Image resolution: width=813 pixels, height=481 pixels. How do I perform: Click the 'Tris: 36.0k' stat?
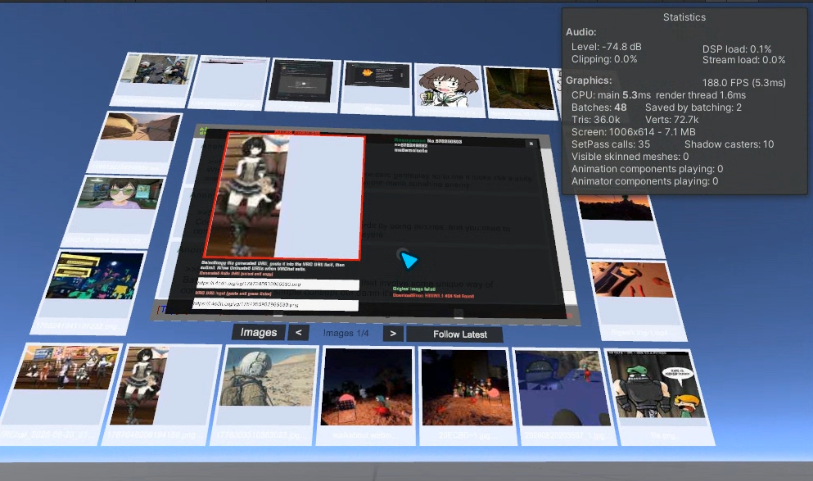click(595, 120)
